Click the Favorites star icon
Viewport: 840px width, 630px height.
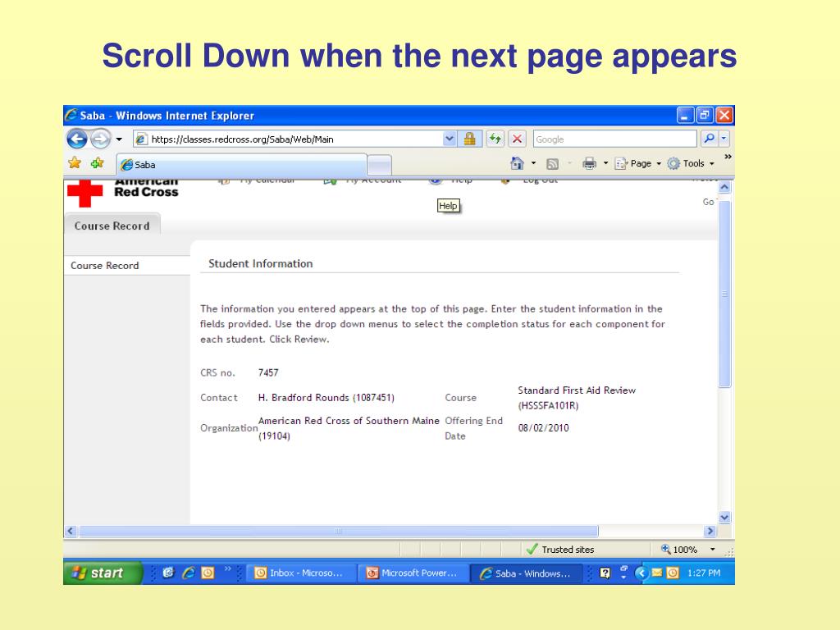coord(75,163)
